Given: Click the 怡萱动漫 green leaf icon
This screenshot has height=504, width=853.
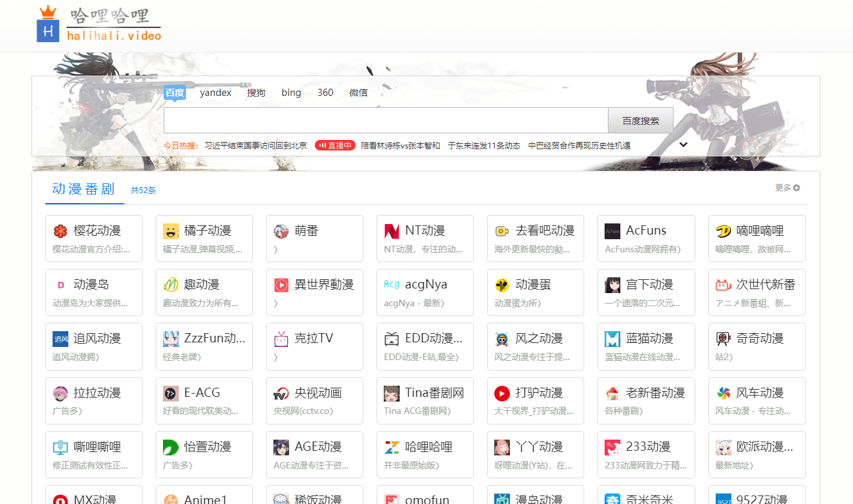Looking at the screenshot, I should 171,447.
